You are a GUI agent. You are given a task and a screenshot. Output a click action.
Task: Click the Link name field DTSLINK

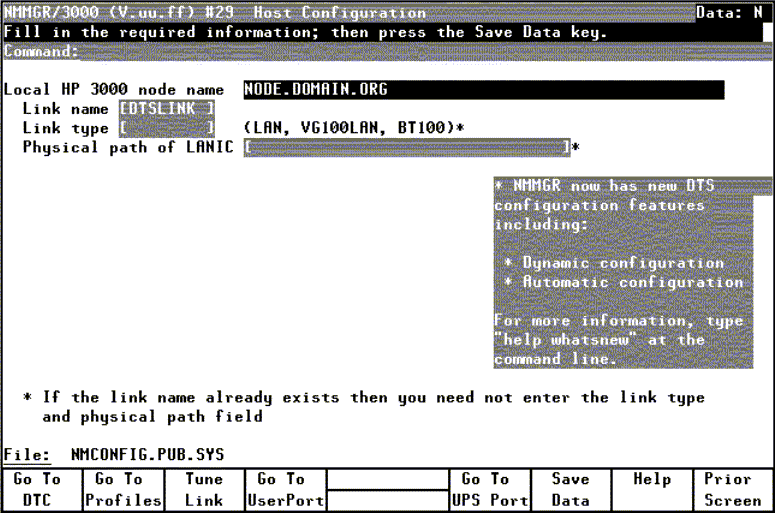167,109
